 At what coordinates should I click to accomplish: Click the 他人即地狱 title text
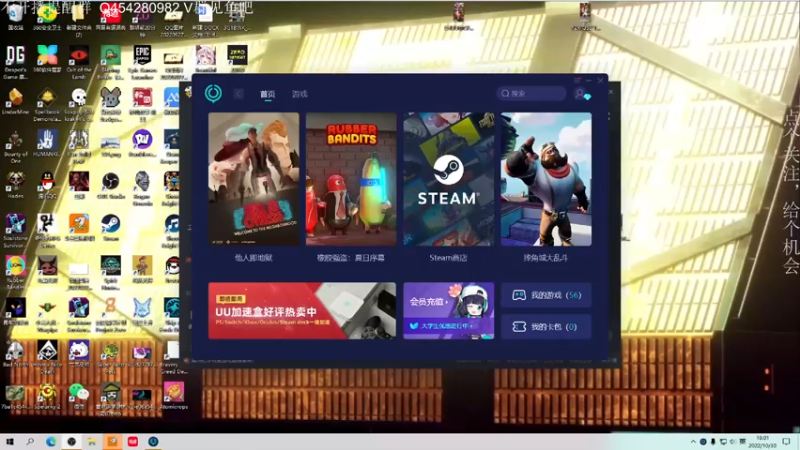point(254,258)
